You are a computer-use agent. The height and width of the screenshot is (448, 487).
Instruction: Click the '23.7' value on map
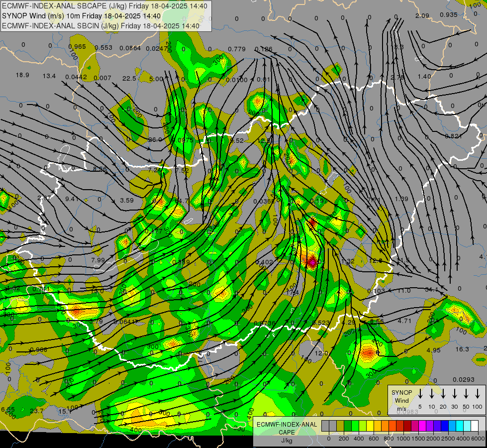[x=37, y=411]
